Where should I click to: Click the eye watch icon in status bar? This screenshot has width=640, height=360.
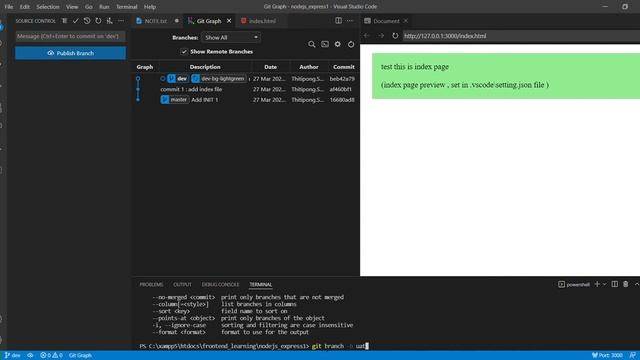pyautogui.click(x=30, y=356)
